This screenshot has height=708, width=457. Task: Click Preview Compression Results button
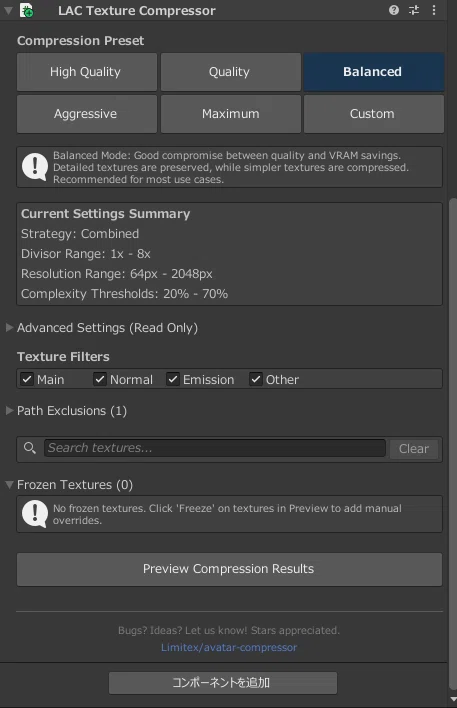point(229,569)
